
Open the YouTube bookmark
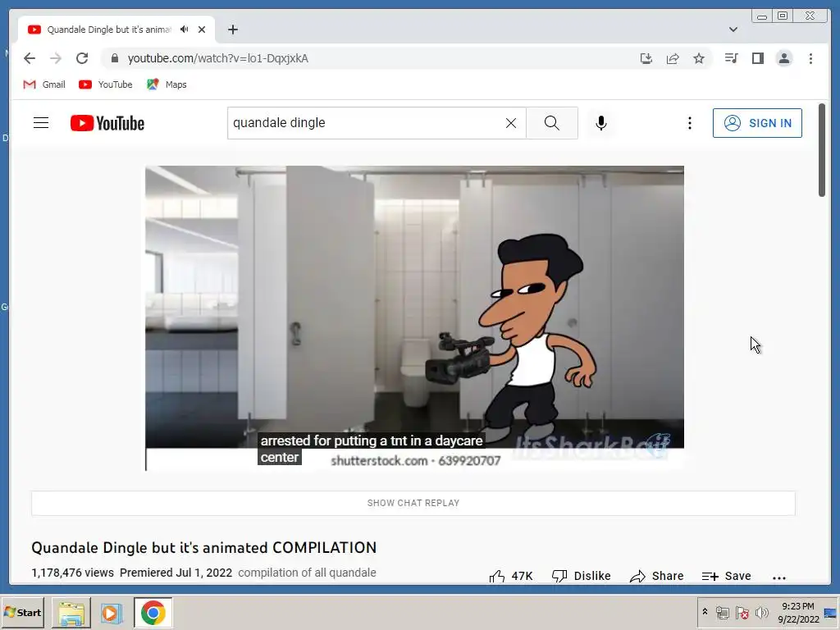click(106, 84)
